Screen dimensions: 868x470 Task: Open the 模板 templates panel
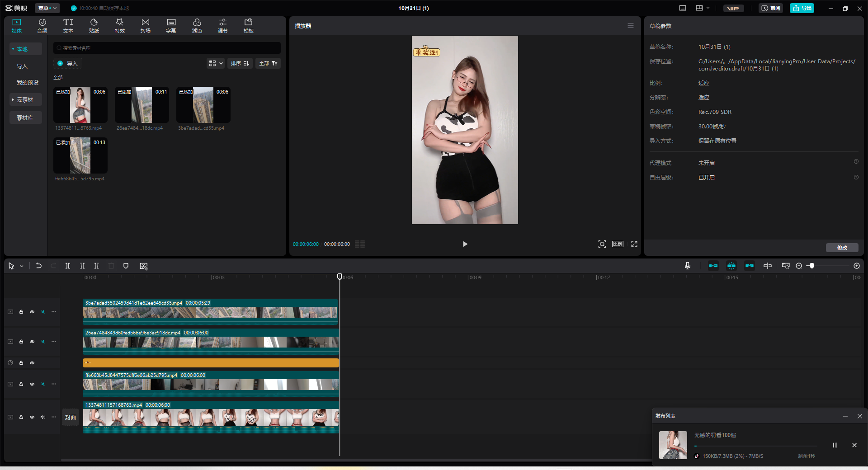point(249,26)
